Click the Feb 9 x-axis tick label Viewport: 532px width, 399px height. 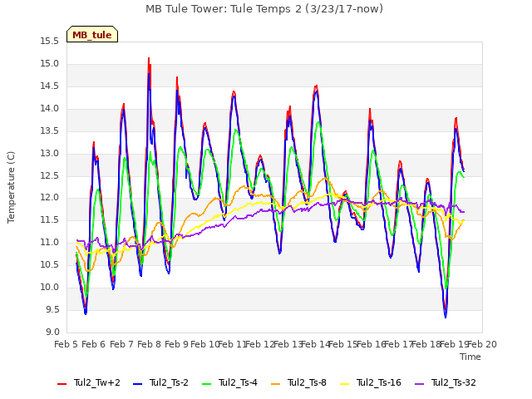176,344
